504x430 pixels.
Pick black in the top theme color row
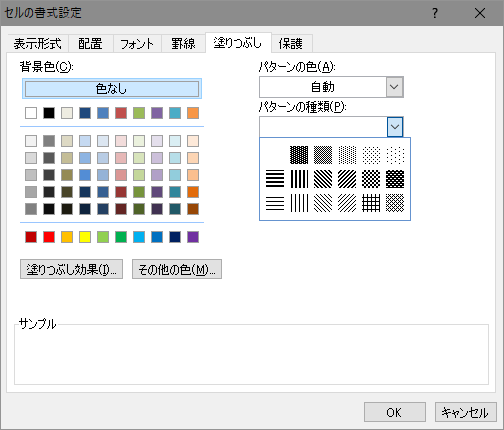[x=49, y=113]
